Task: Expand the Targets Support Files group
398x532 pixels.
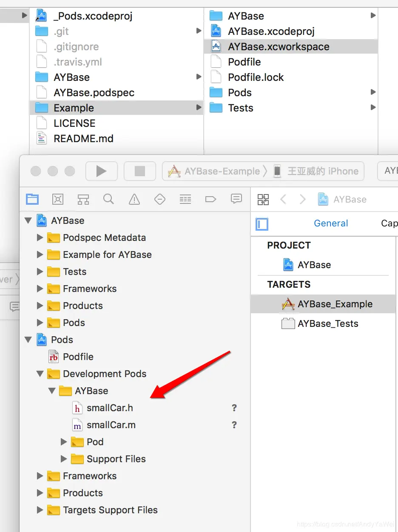Action: pyautogui.click(x=40, y=510)
